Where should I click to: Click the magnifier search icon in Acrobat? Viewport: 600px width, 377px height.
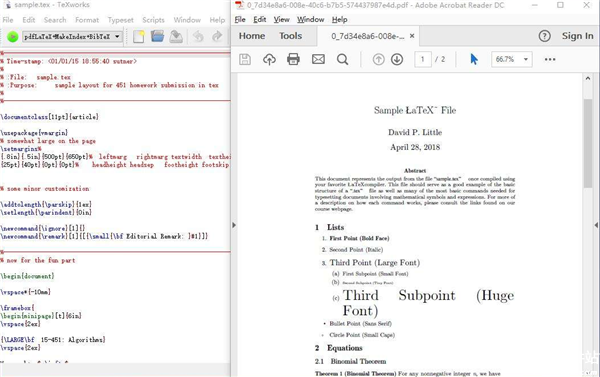click(x=342, y=59)
